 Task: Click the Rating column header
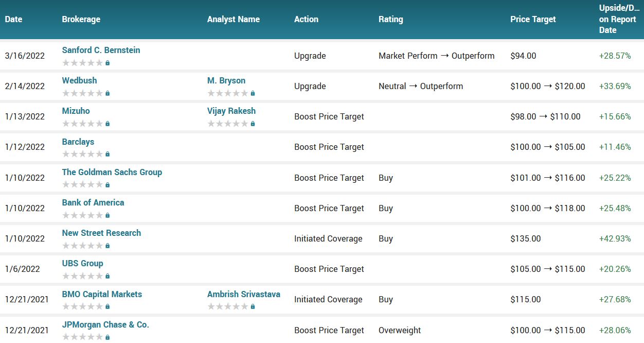tap(391, 19)
